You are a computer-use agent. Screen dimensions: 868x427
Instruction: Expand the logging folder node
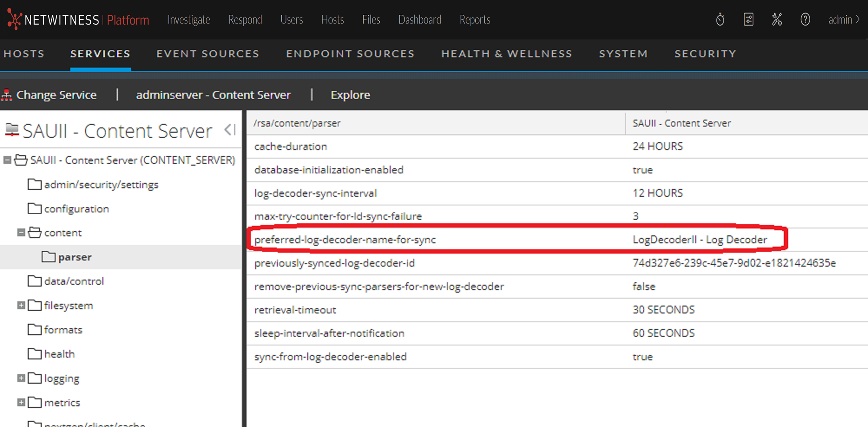pos(21,378)
